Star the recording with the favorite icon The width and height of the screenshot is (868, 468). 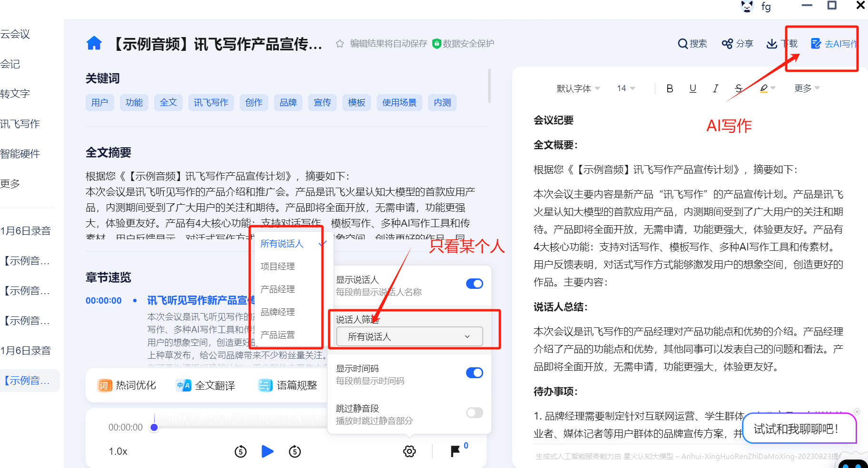[x=340, y=44]
